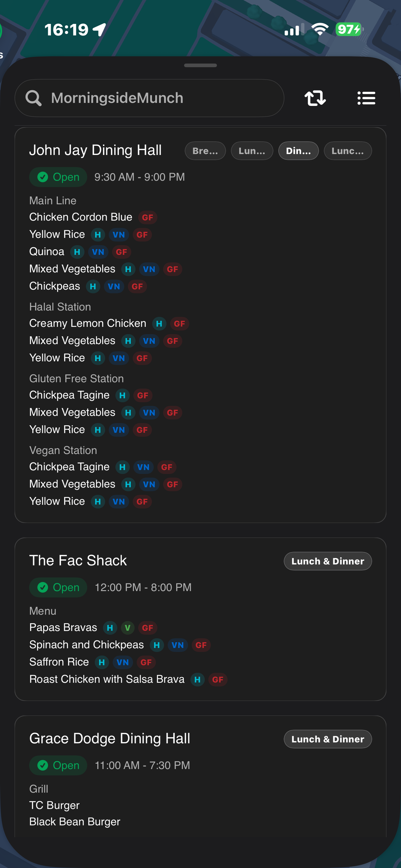401x868 pixels.
Task: Toggle the Dinner meal filter pill
Action: [298, 150]
